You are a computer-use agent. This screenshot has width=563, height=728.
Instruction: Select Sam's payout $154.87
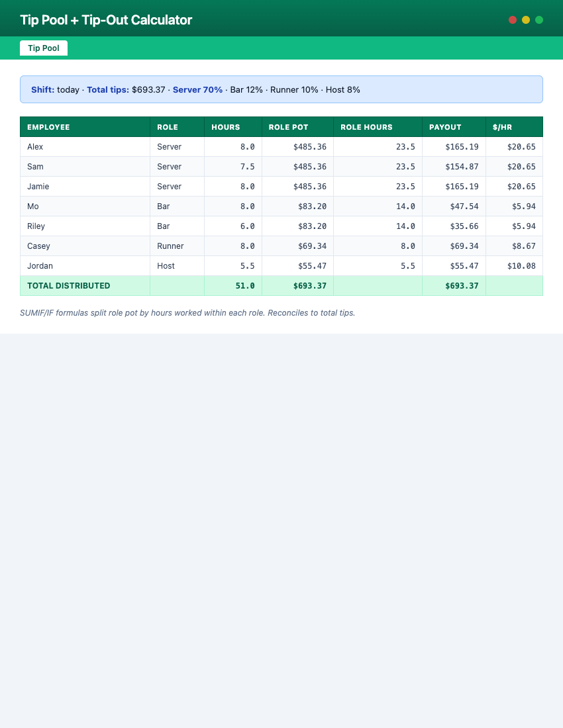(x=454, y=167)
